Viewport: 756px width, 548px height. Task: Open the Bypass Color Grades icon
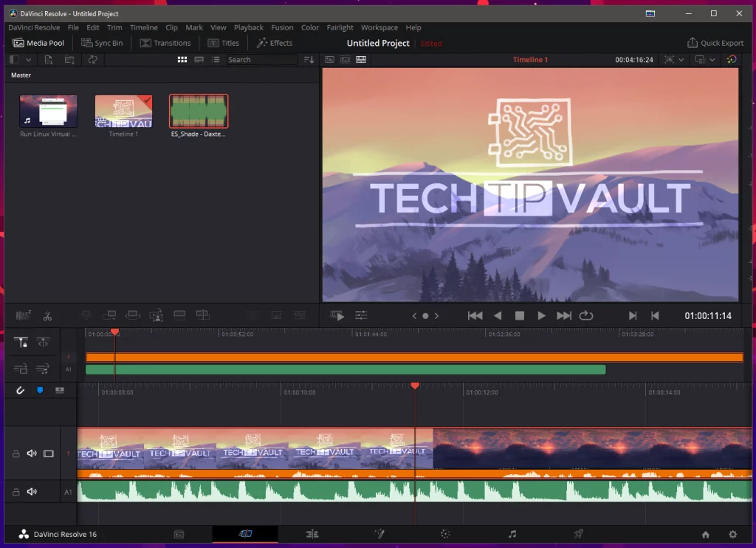tap(732, 59)
